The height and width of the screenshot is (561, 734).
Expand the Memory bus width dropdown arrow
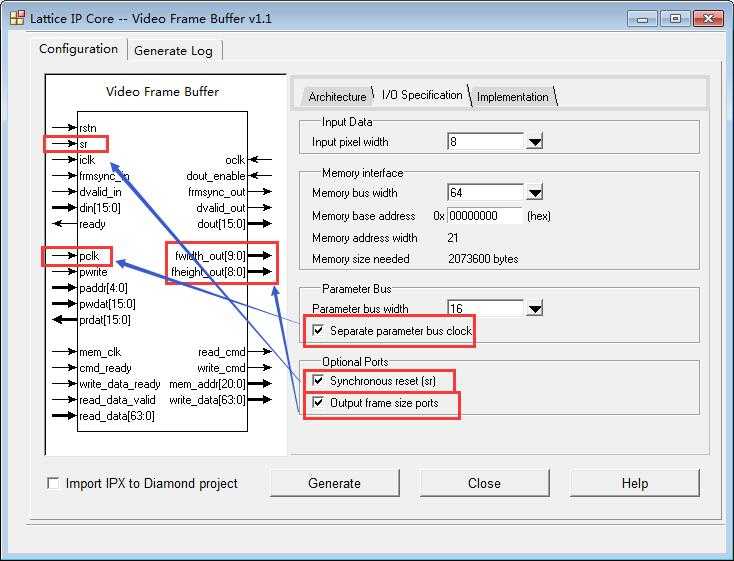tap(534, 192)
